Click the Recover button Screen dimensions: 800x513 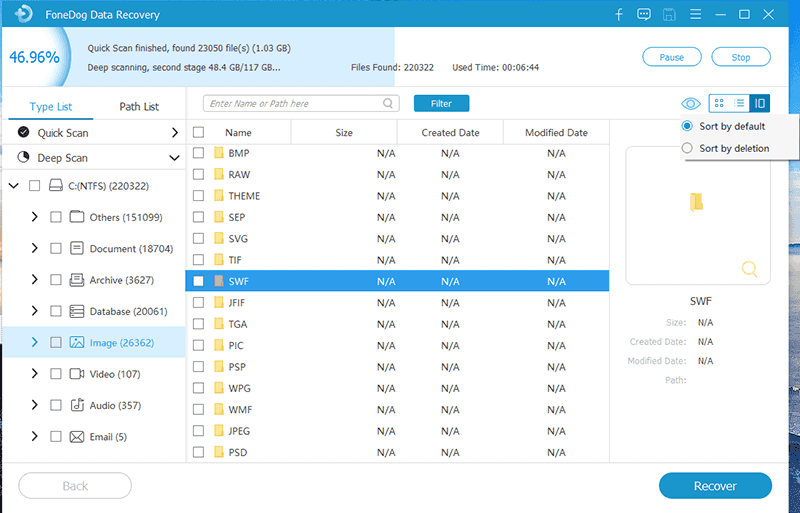point(715,486)
